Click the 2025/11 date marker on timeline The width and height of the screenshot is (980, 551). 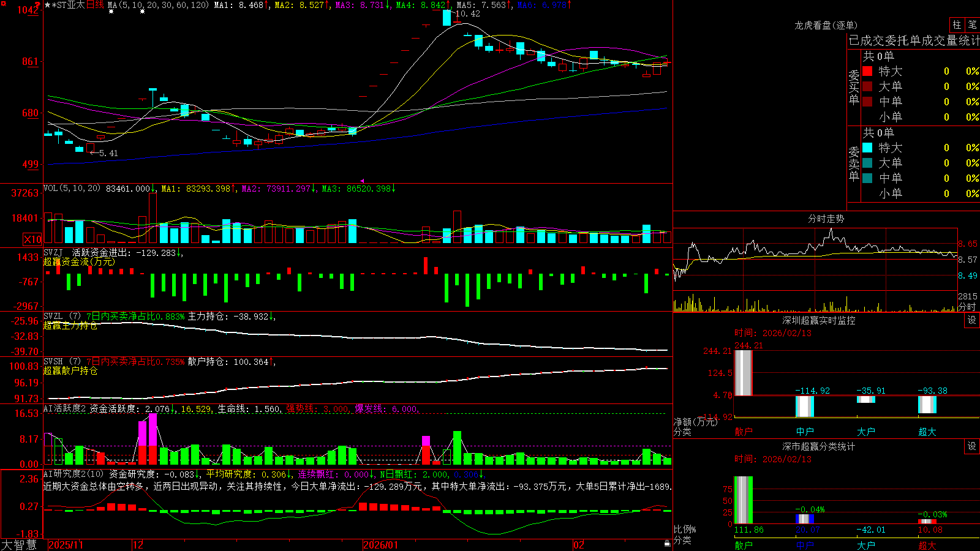pyautogui.click(x=66, y=545)
